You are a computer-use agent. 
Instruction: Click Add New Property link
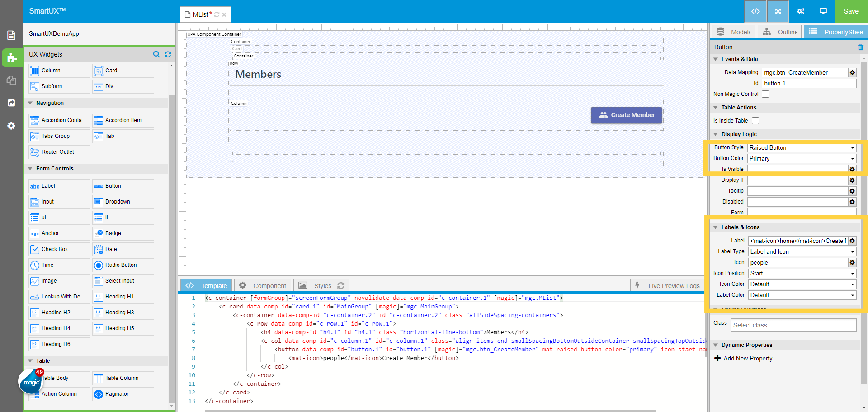point(747,358)
